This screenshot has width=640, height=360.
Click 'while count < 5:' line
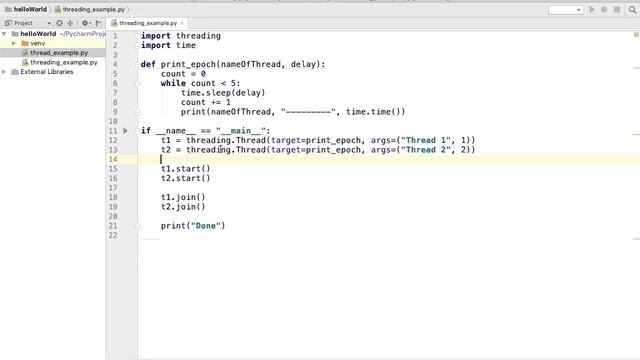(x=200, y=83)
